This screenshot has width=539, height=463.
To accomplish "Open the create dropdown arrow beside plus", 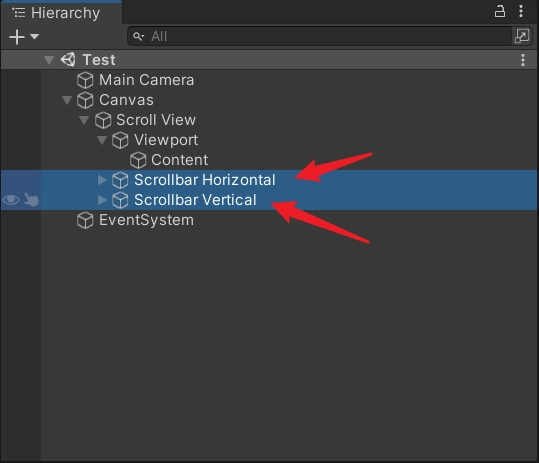I will (x=34, y=36).
